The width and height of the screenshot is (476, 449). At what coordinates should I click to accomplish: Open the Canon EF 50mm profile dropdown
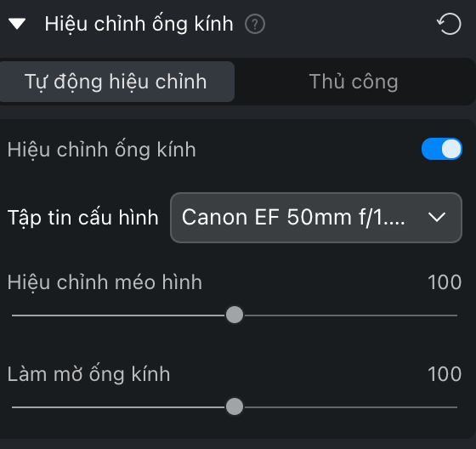point(316,218)
